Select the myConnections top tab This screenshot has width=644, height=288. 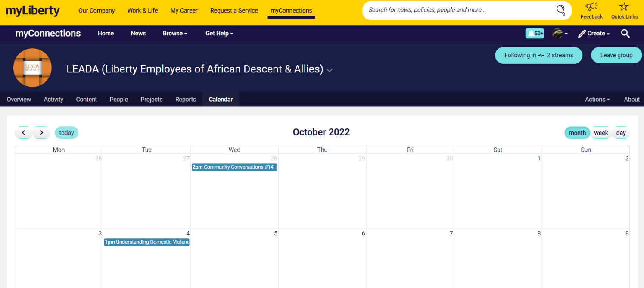(291, 11)
